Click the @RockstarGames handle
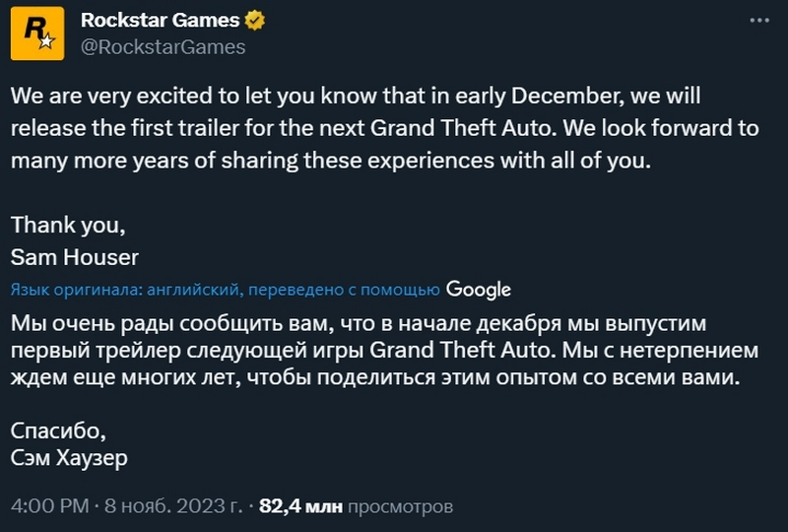Screen dimensions: 788x532 point(162,46)
